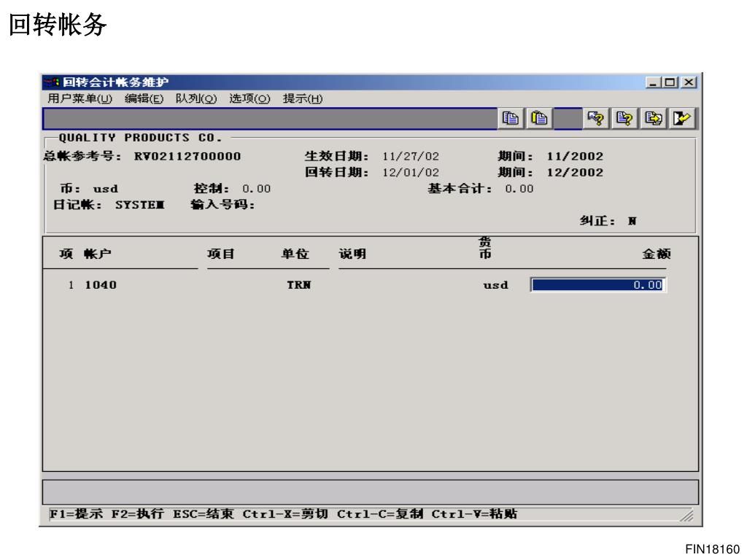Screen dimensions: 747x560
Task: Click the ESC=结束 hint in the status line
Action: pos(204,514)
